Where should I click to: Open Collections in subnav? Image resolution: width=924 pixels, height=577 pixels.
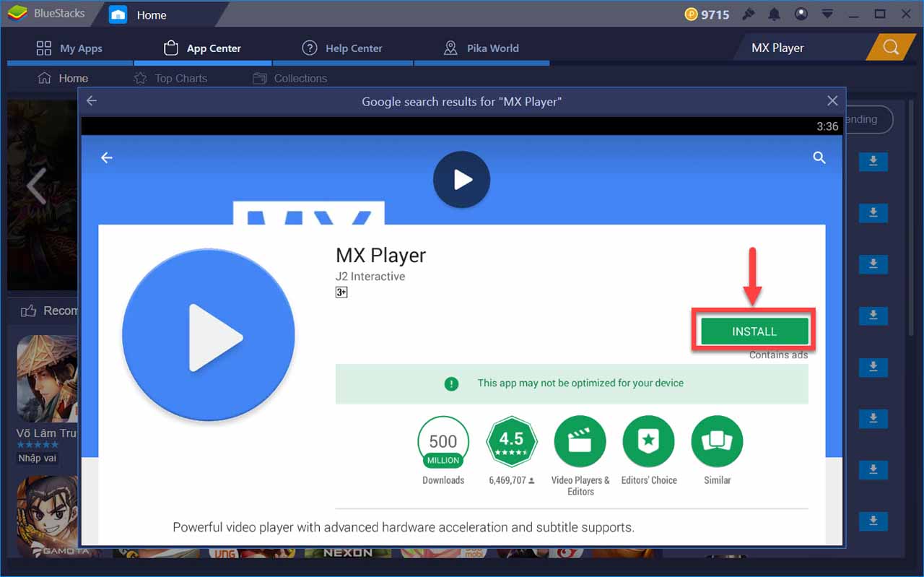tap(290, 78)
